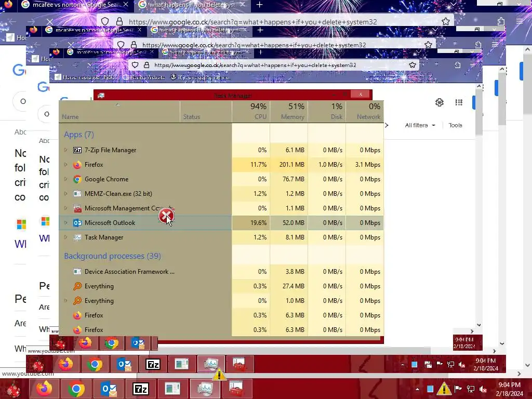Select Microsoft Management Console row

click(x=221, y=208)
